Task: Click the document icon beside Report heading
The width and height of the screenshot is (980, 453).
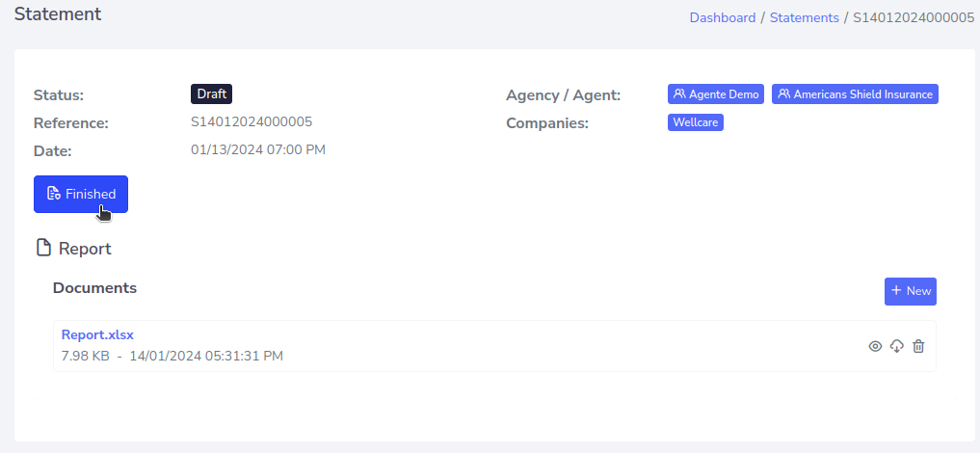Action: tap(43, 248)
